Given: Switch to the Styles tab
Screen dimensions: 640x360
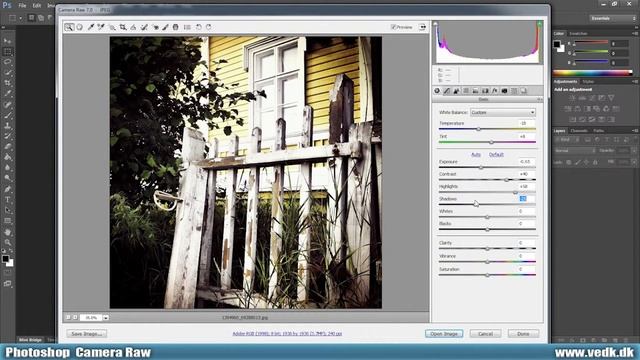Looking at the screenshot, I should coord(588,82).
